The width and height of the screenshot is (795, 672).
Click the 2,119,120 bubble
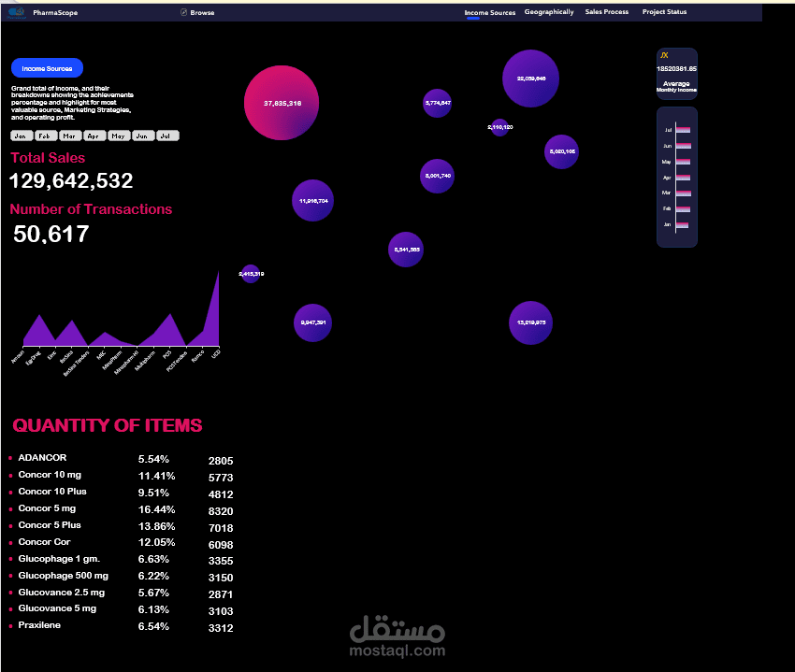[499, 127]
